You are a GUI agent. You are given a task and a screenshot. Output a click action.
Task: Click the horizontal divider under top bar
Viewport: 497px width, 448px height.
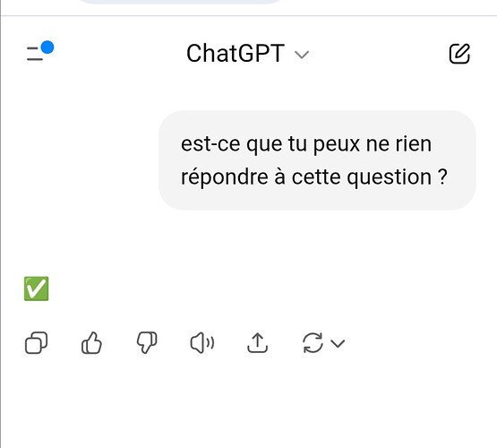[249, 15]
